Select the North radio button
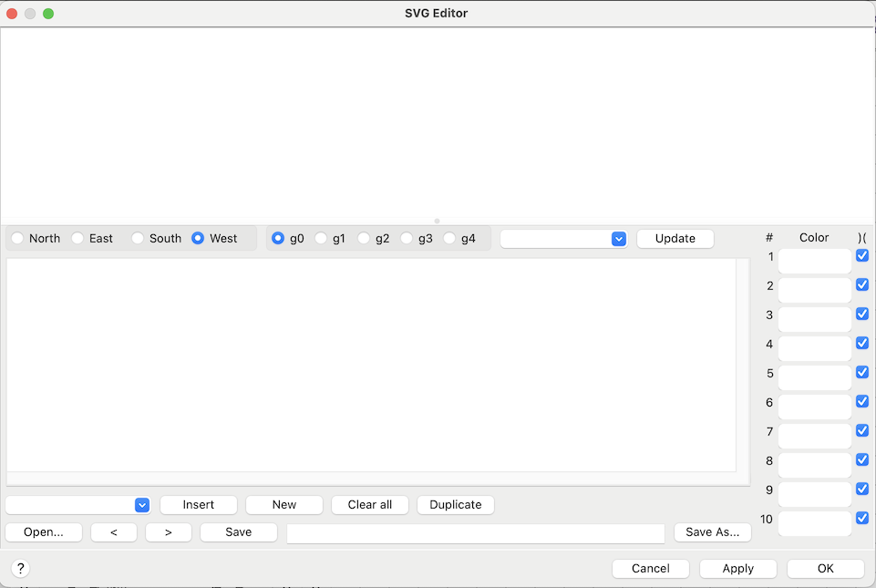Viewport: 876px width, 588px height. [x=17, y=238]
